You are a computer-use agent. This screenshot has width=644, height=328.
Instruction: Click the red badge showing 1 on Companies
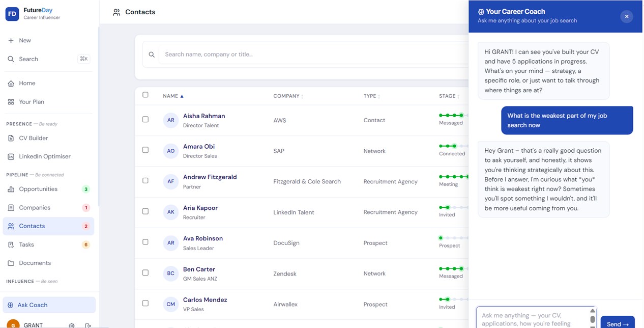pos(86,208)
